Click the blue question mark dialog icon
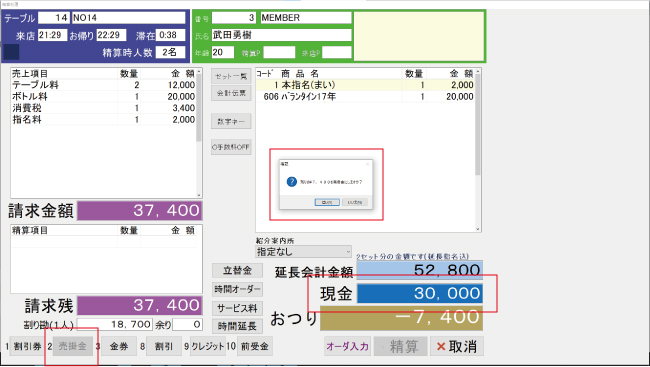Image resolution: width=650 pixels, height=367 pixels. tap(291, 182)
